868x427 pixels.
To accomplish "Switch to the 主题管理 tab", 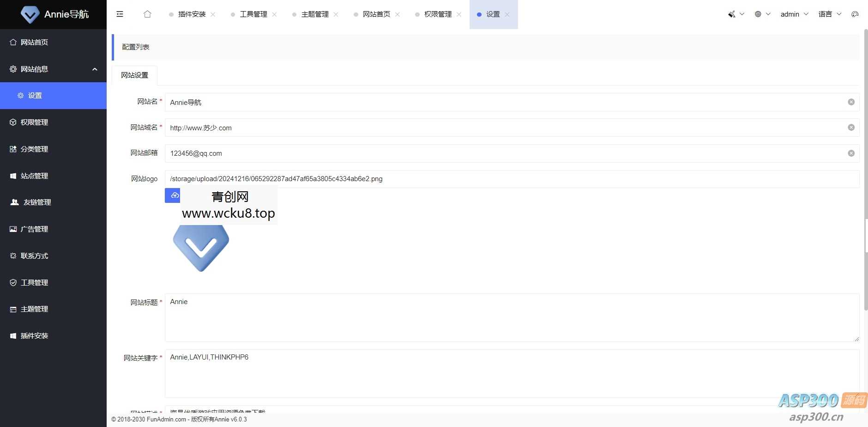I will click(x=314, y=14).
